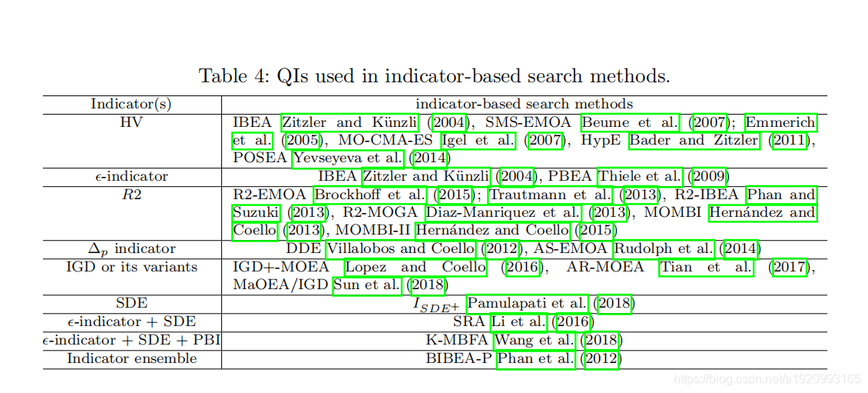Click the BIBEA-P method name
Image resolution: width=868 pixels, height=393 pixels.
click(x=459, y=359)
